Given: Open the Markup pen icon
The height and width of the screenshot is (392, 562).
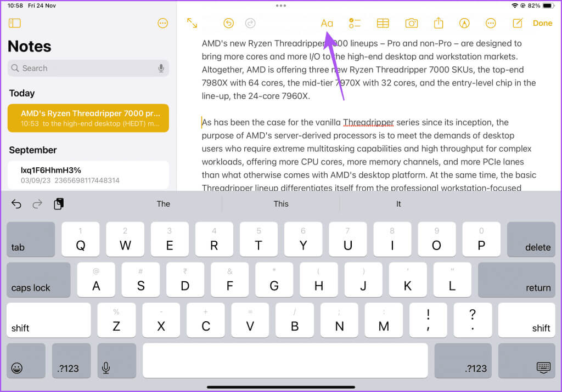Looking at the screenshot, I should pos(464,23).
